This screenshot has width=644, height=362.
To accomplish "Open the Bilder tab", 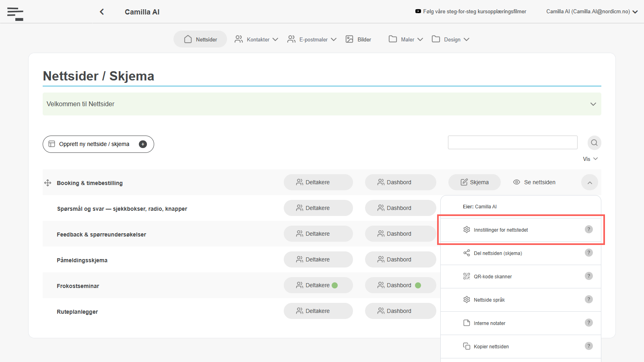I will [359, 39].
